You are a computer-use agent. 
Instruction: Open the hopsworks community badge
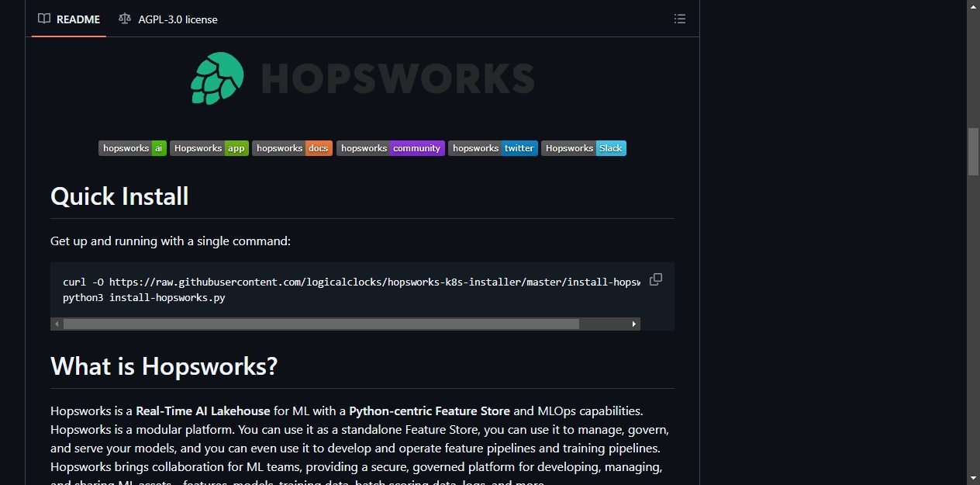click(391, 148)
